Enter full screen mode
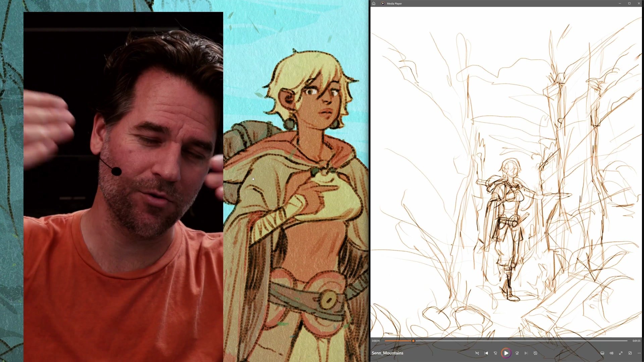This screenshot has height=362, width=644. click(x=621, y=353)
